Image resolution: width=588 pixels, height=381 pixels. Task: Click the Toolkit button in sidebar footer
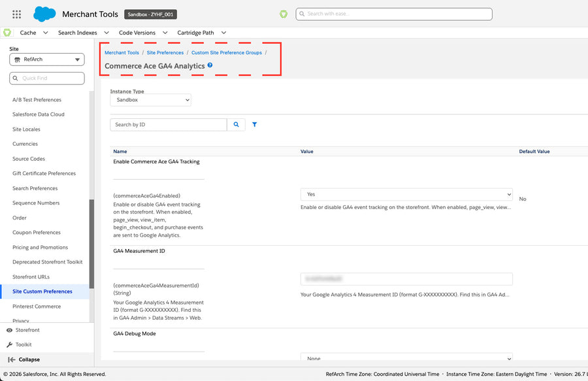[19, 344]
